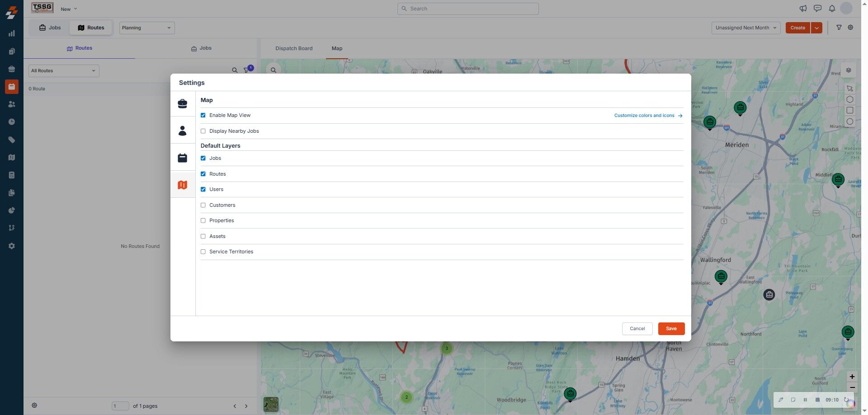Click the active orange calendar icon in sidebar
This screenshot has width=868, height=415.
[12, 86]
